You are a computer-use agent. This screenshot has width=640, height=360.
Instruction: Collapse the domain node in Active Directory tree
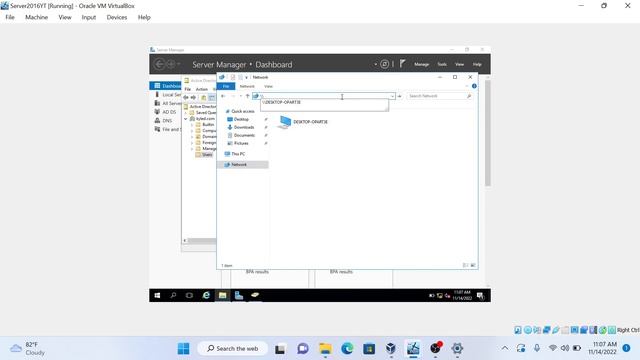coord(186,119)
